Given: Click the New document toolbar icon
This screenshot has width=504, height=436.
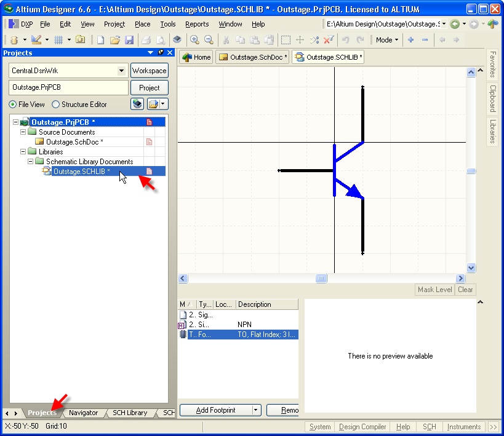Looking at the screenshot, I should pos(101,40).
